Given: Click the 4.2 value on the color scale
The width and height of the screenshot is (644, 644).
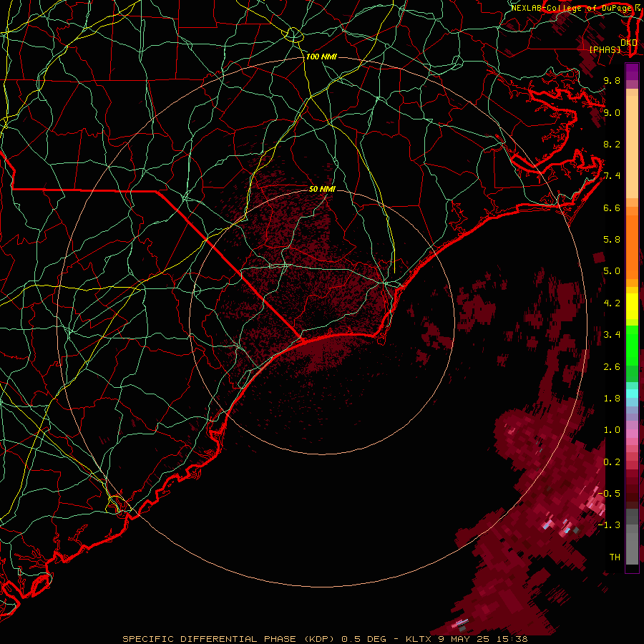Looking at the screenshot, I should (612, 303).
